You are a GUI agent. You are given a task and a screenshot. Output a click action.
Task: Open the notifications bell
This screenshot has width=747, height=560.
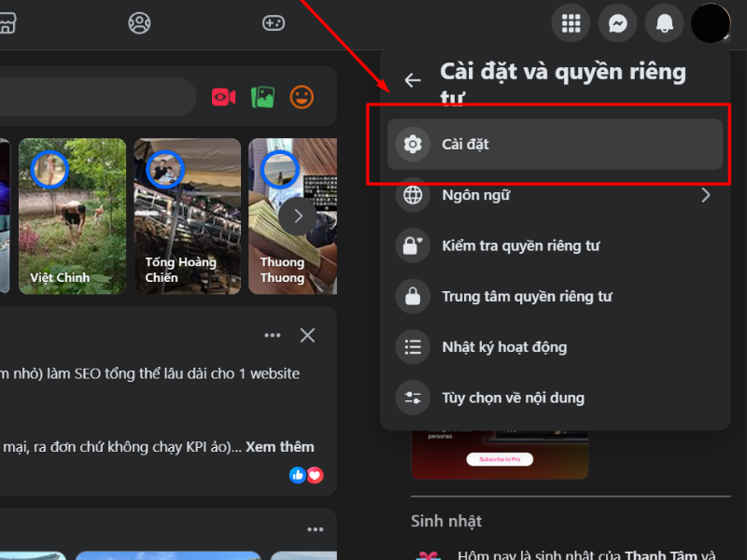[x=664, y=22]
